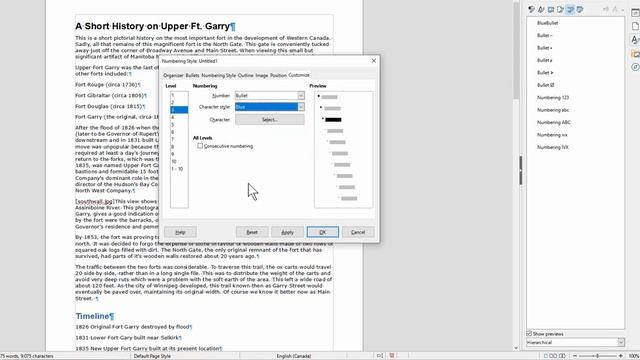The width and height of the screenshot is (640, 360).
Task: Click the OK button
Action: coord(322,232)
